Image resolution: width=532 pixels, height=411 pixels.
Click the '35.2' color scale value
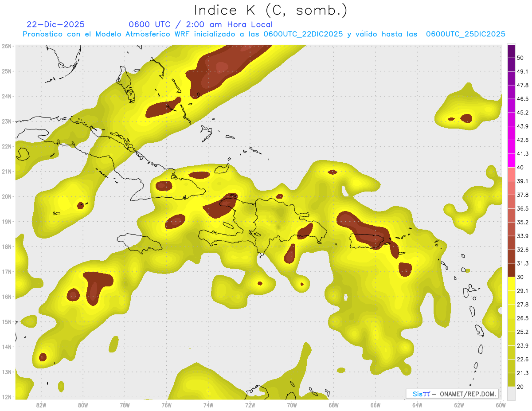tap(523, 222)
